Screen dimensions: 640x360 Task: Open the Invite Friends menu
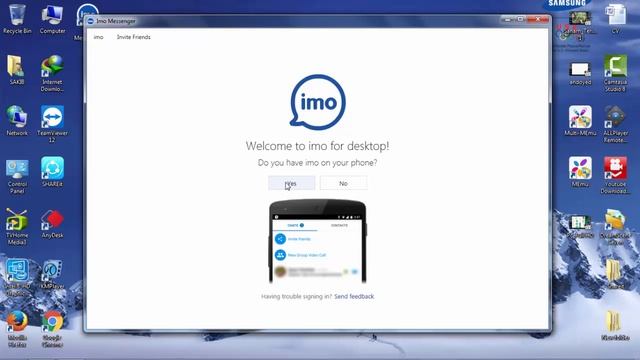(133, 37)
